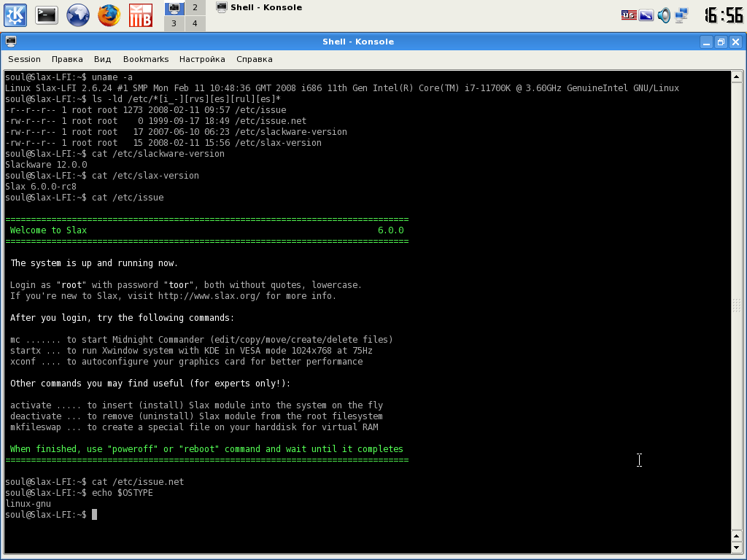Open the volume speaker tray icon

pos(664,15)
